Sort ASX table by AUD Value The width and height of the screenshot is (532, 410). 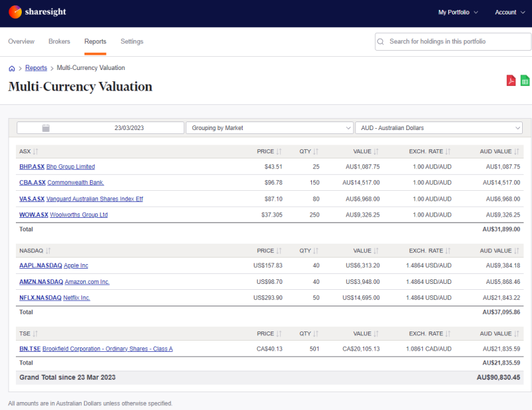click(x=516, y=151)
